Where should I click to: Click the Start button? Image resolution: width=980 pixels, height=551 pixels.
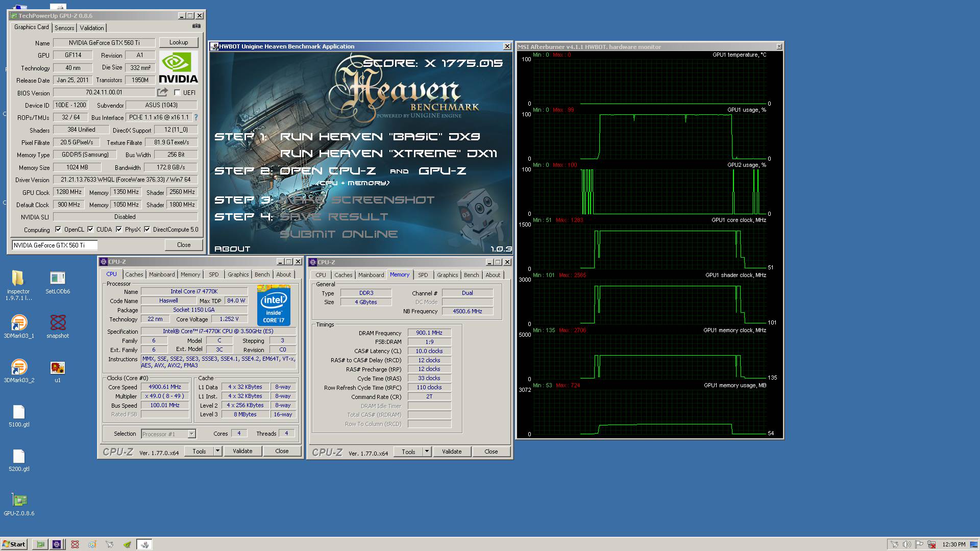click(14, 544)
